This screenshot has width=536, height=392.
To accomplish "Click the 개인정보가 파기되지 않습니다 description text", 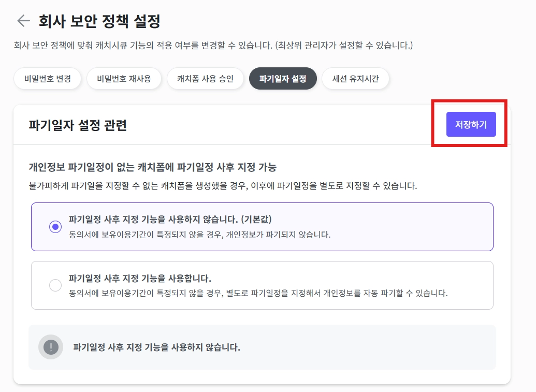I will [199, 235].
